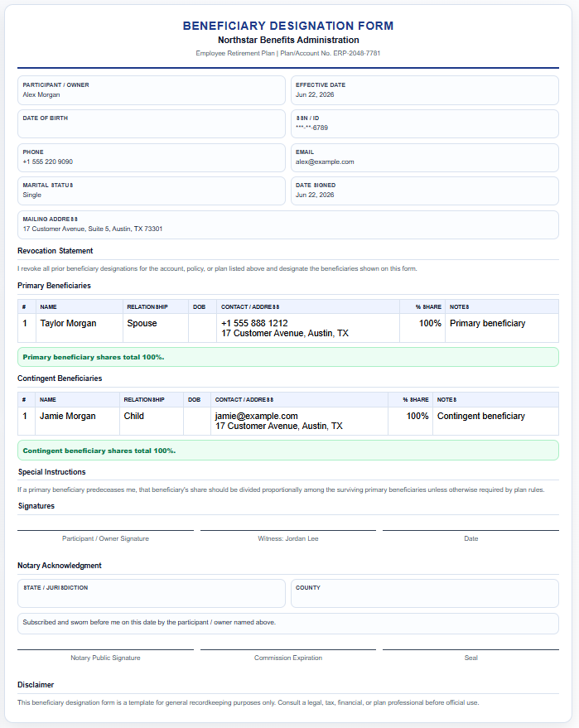Image resolution: width=579 pixels, height=728 pixels.
Task: Click Northstar Benefits Administration subtitle
Action: [288, 40]
